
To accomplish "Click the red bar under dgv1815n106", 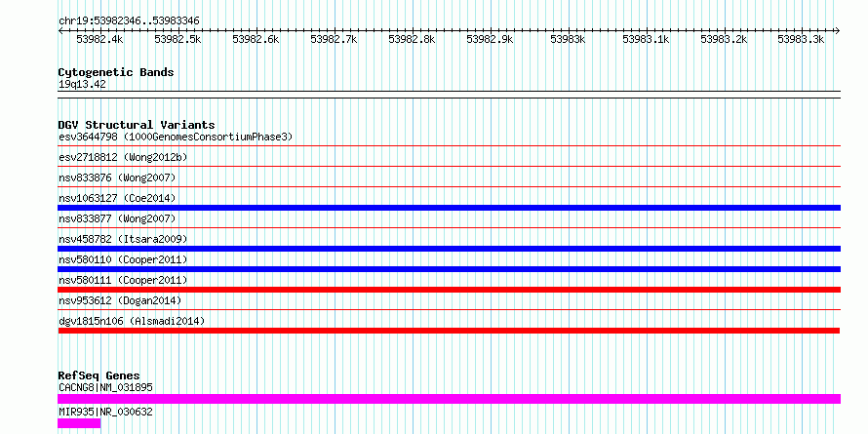I will coord(449,331).
